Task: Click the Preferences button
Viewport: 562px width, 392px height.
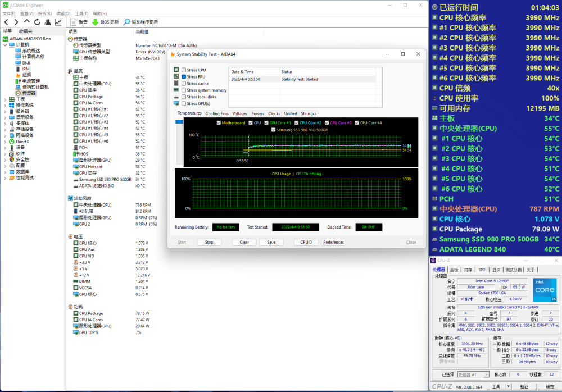Action: [x=333, y=243]
